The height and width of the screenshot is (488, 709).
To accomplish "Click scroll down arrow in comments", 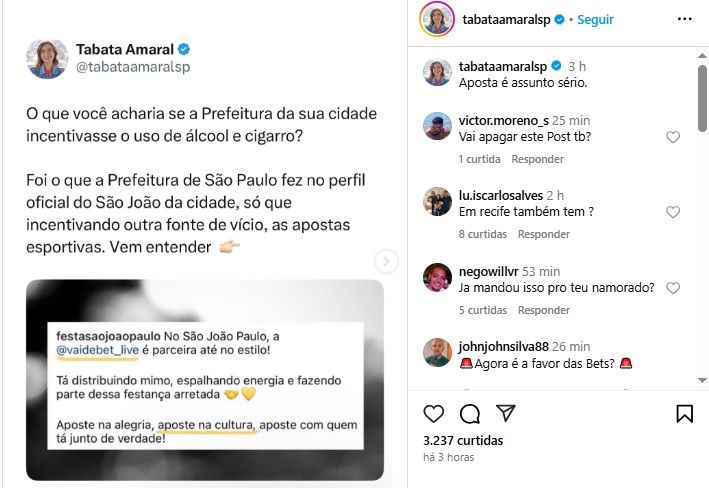I will coord(702,380).
